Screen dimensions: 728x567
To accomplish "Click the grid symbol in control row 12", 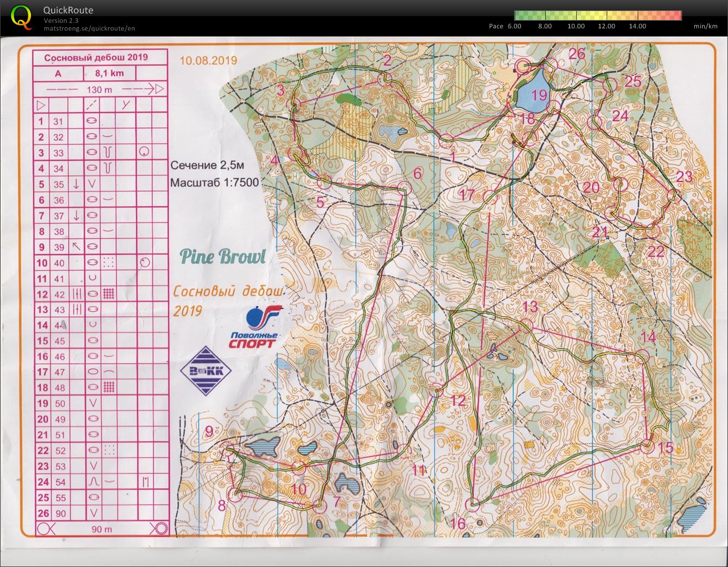I will click(109, 294).
